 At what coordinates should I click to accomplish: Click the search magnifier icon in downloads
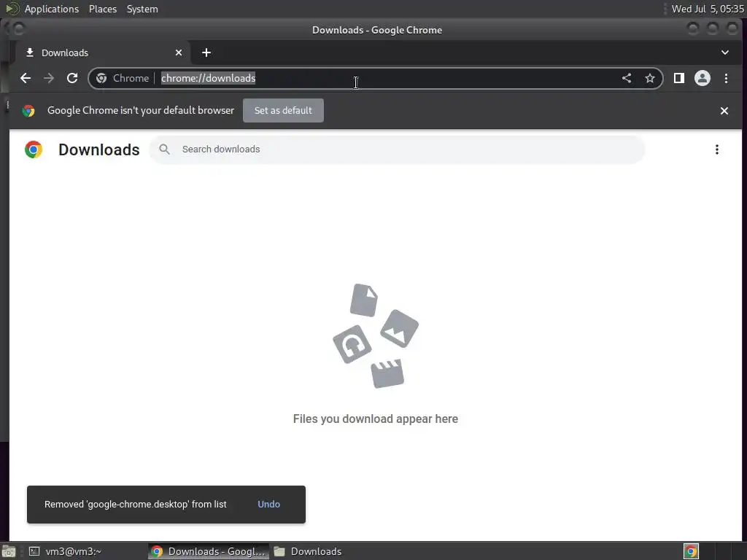164,149
